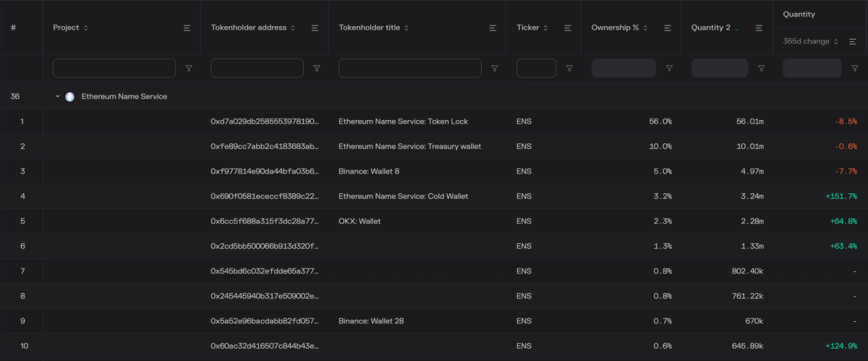Click the 365d change filter field

(812, 68)
